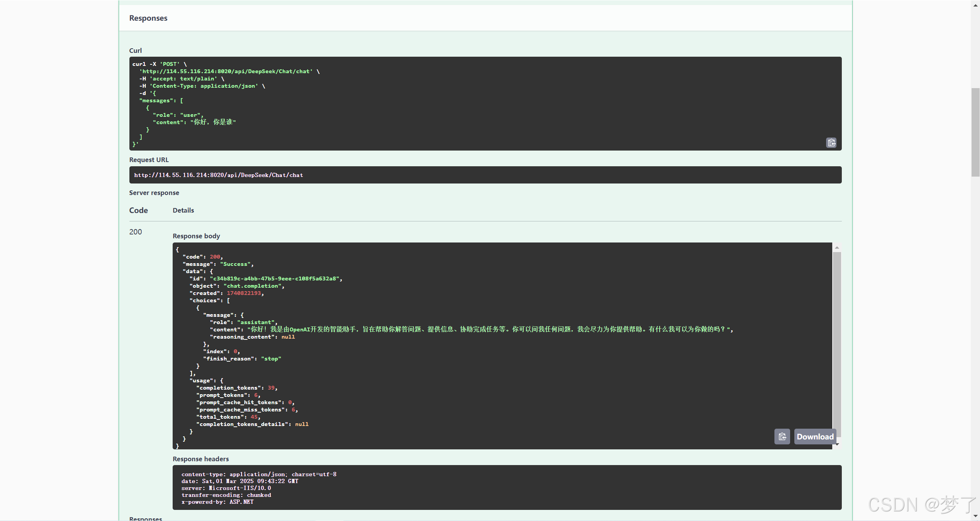Click the Code column header
Screen dimensions: 980x521
[138, 210]
